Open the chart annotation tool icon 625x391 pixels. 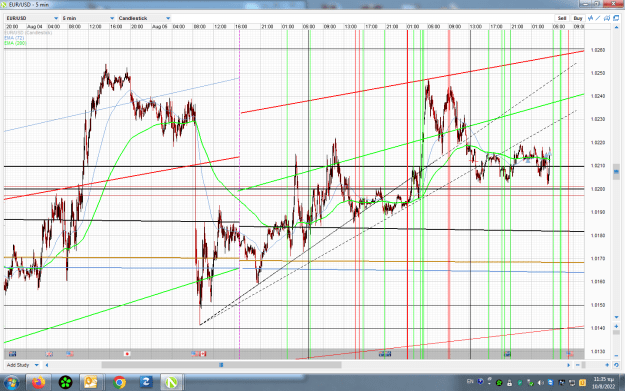click(607, 18)
